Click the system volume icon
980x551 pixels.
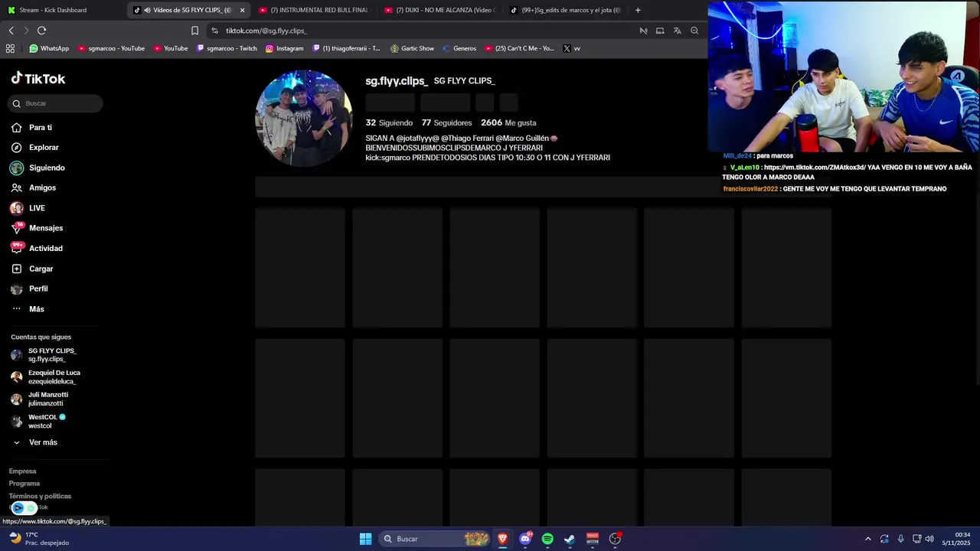pos(929,539)
